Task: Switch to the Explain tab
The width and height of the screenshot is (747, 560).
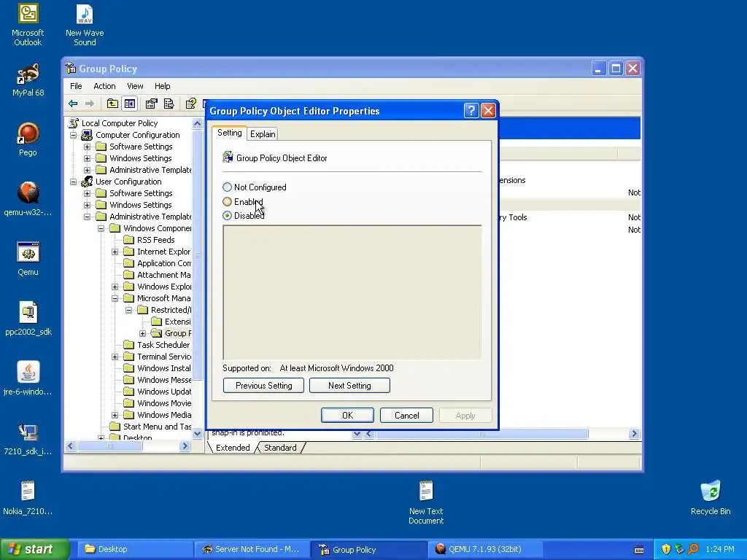Action: click(263, 134)
